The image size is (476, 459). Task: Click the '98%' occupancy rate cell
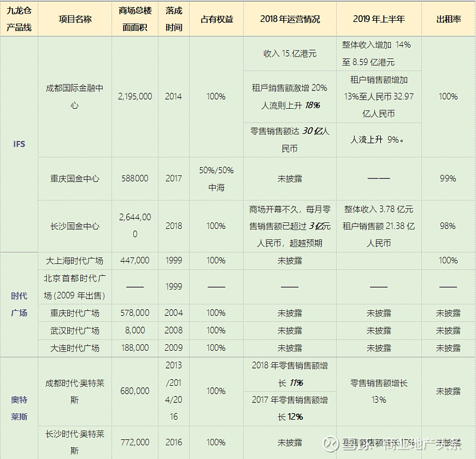[449, 226]
